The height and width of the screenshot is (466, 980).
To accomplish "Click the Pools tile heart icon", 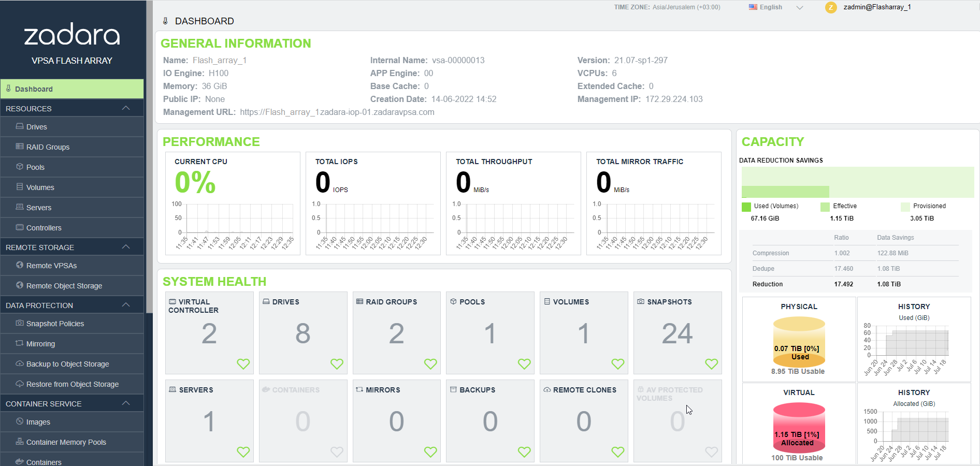I will tap(524, 364).
